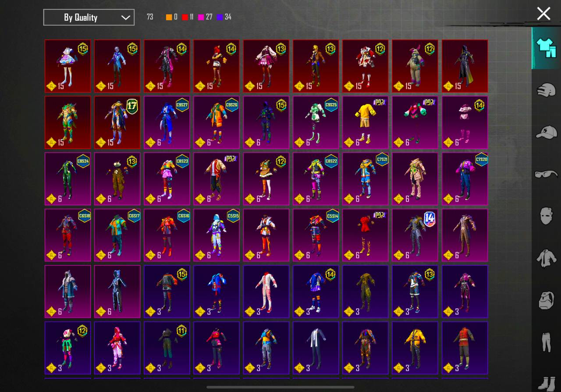This screenshot has height=392, width=561.
Task: Select the jacket category icon
Action: (x=546, y=258)
